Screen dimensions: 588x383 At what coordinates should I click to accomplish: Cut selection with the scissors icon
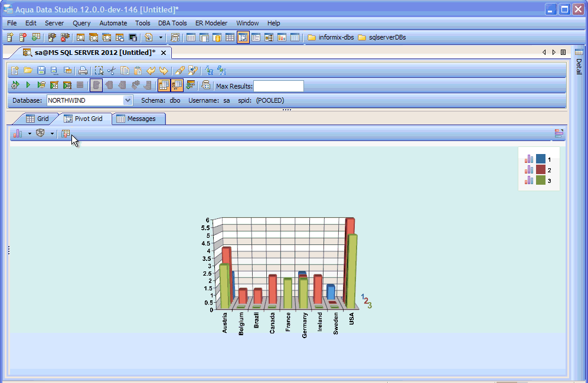112,70
